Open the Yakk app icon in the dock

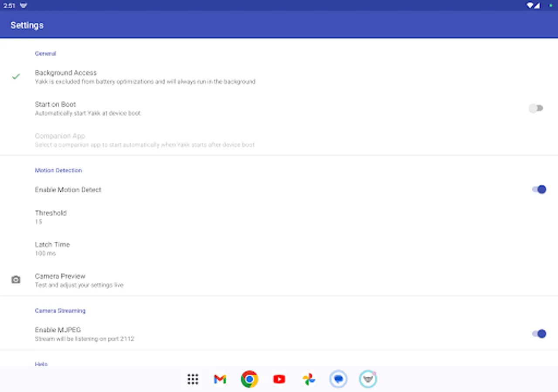point(368,379)
